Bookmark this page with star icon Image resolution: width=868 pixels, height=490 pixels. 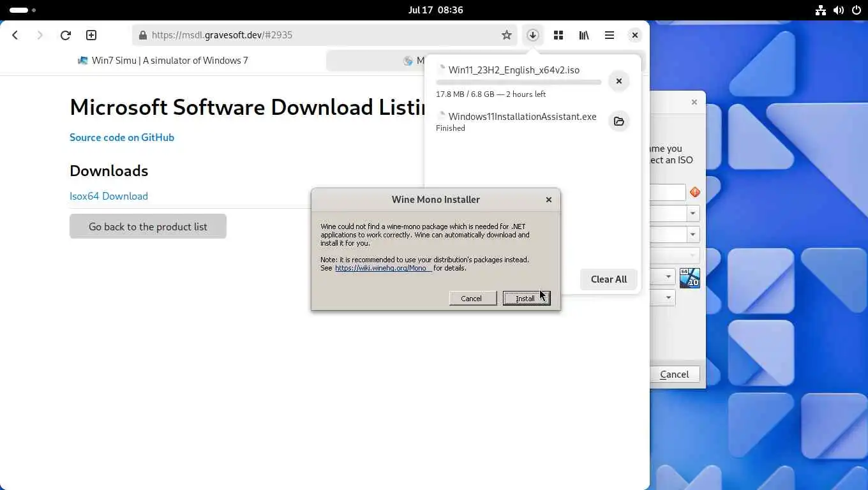[x=507, y=35]
